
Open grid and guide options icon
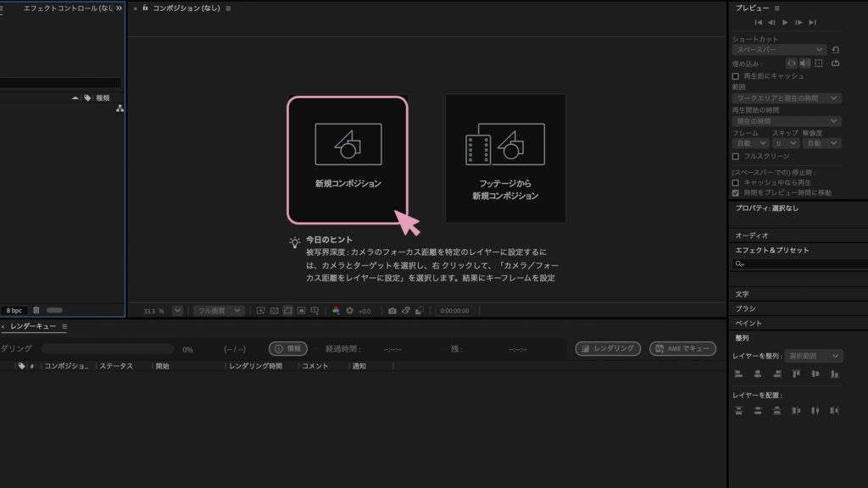[314, 311]
